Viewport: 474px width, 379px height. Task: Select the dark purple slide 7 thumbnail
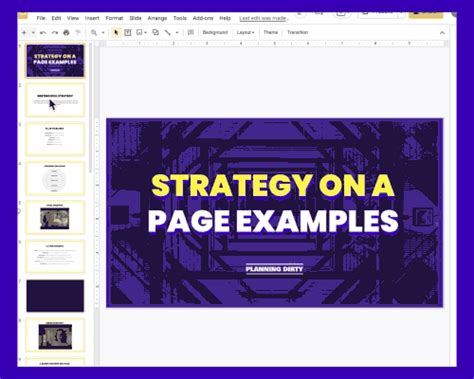55,296
